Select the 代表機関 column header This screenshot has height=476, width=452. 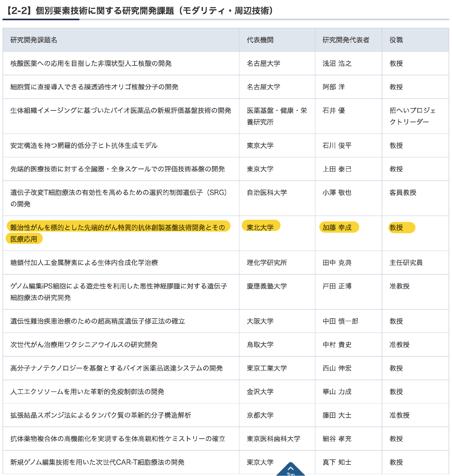pyautogui.click(x=260, y=40)
